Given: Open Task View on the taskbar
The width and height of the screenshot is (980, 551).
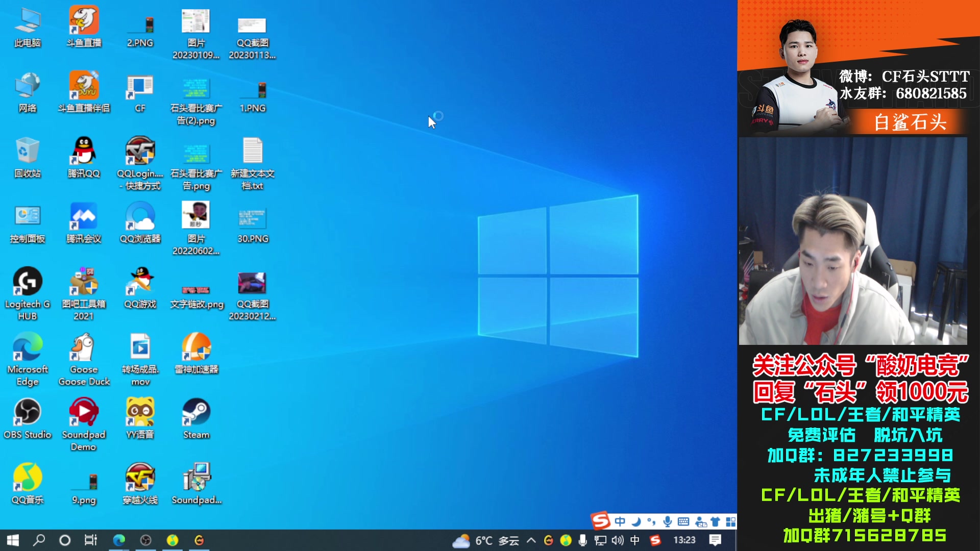Looking at the screenshot, I should click(x=91, y=540).
